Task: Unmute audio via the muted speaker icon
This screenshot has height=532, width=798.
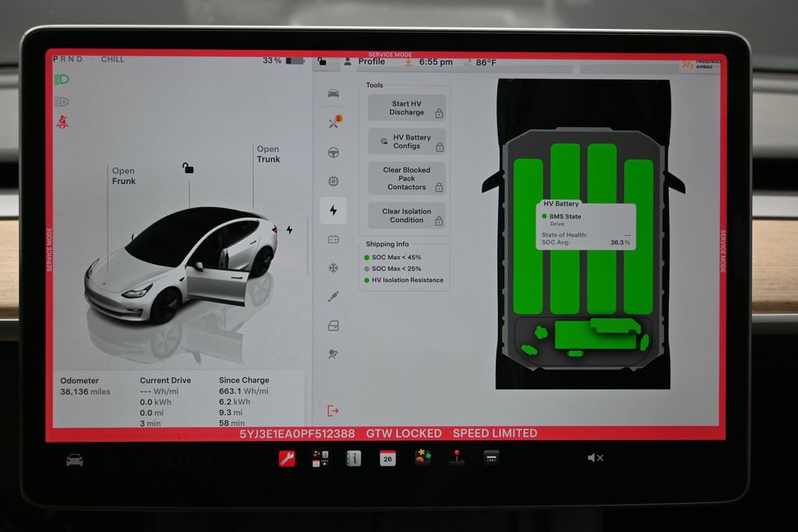Action: tap(595, 458)
